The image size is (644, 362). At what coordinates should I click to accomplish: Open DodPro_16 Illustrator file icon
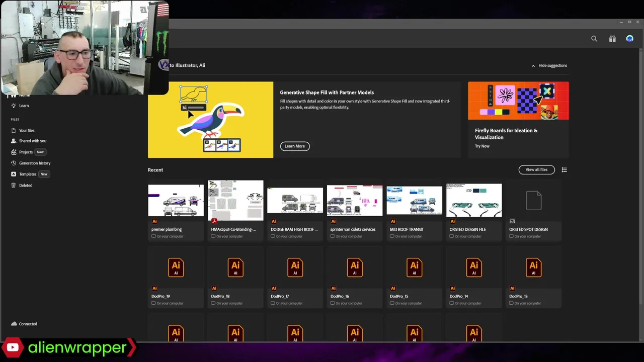pyautogui.click(x=355, y=267)
